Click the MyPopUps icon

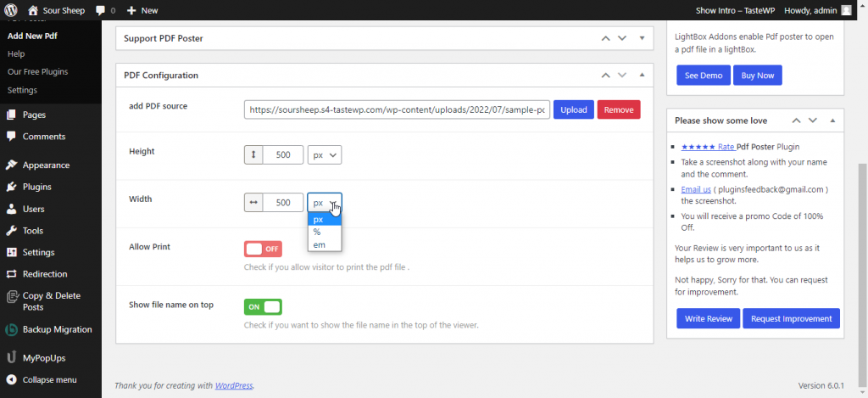(x=12, y=358)
